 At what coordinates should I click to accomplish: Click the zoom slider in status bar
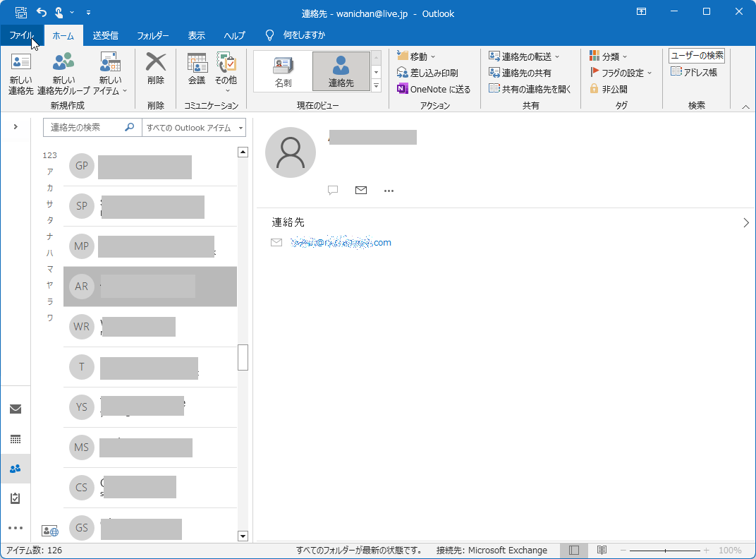point(665,551)
